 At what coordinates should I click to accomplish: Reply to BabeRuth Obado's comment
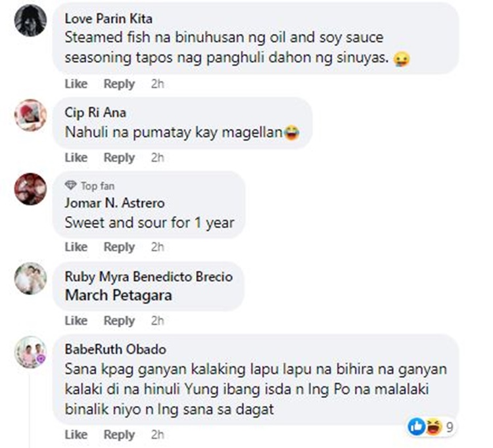[119, 435]
